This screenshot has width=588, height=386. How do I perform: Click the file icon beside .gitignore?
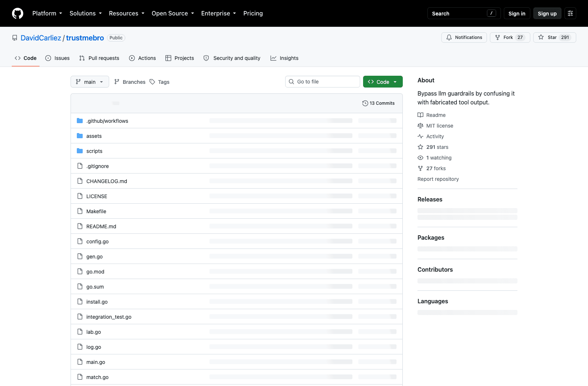(80, 166)
